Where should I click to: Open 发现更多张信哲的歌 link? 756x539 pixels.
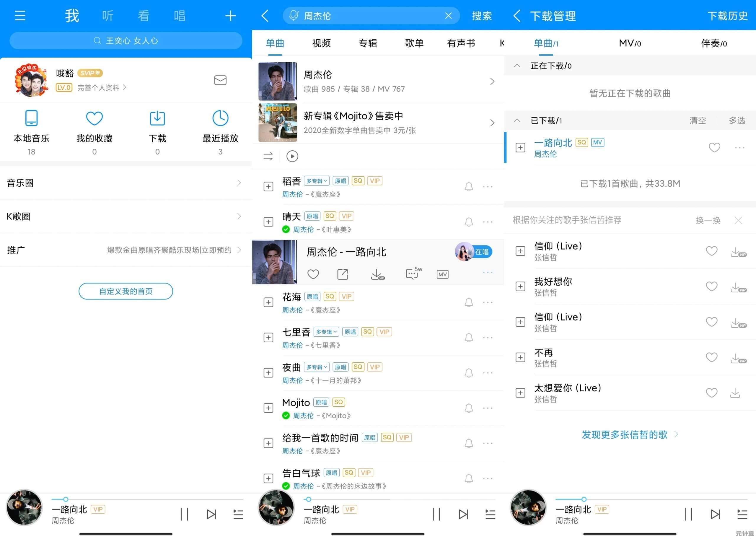tap(630, 434)
